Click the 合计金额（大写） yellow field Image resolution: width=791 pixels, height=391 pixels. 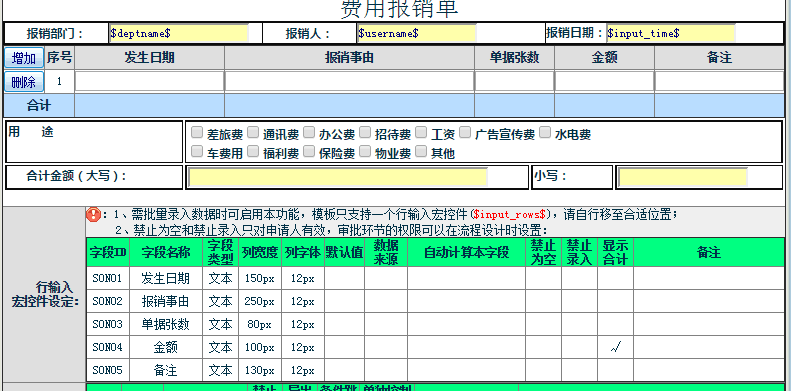point(338,178)
